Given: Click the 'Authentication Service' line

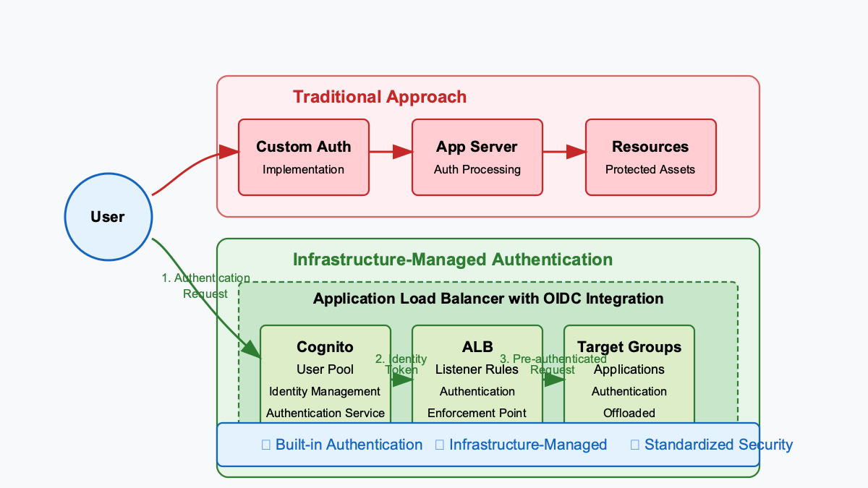Looking at the screenshot, I should (x=325, y=414).
